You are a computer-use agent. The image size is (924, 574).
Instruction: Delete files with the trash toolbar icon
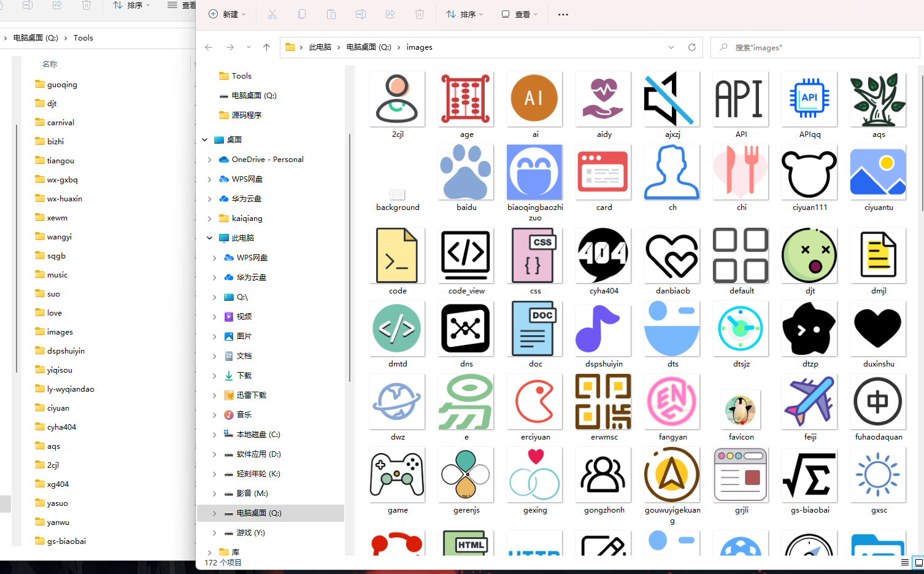click(420, 14)
